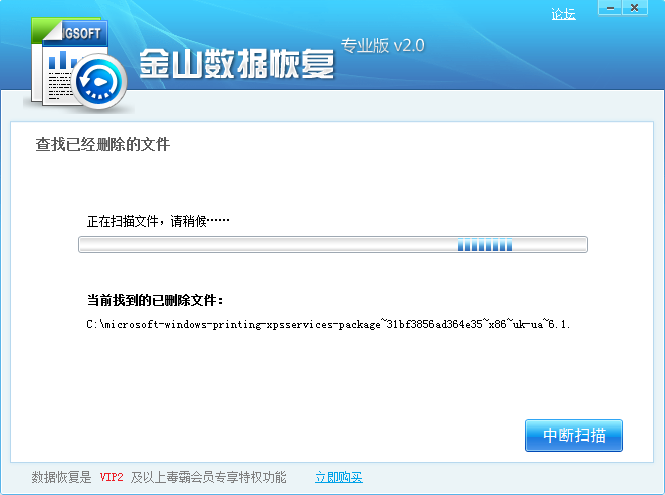Open the 论坛 forum link

563,14
